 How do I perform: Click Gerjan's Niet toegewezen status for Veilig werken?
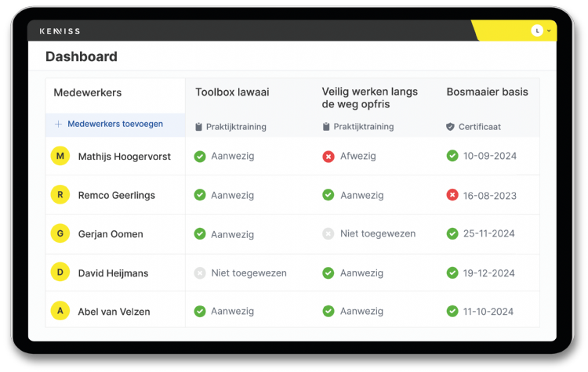pyautogui.click(x=377, y=233)
